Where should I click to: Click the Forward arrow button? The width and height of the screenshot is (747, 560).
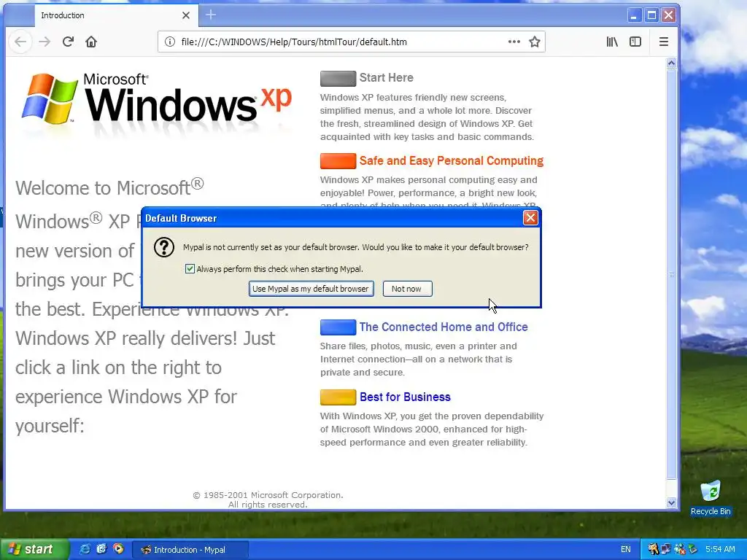(x=44, y=42)
